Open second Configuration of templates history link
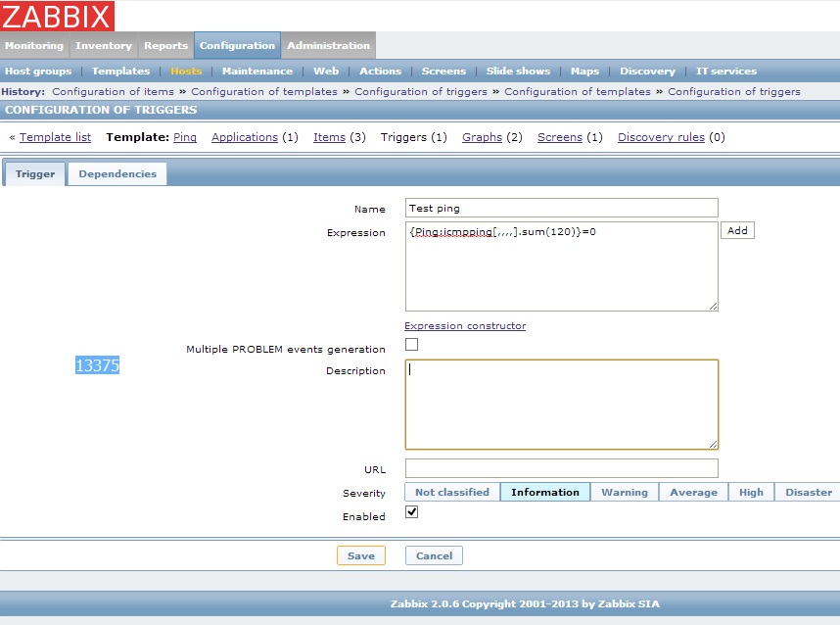Image resolution: width=840 pixels, height=625 pixels. pyautogui.click(x=578, y=92)
